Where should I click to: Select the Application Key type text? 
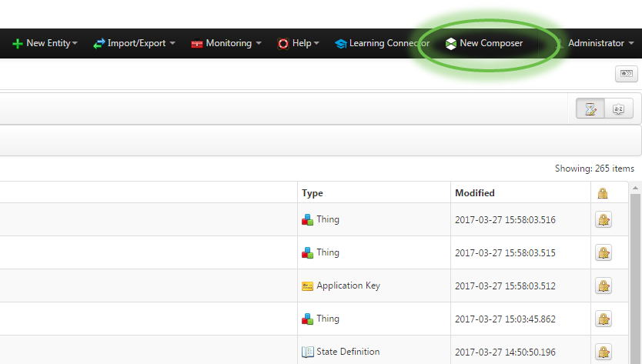coord(348,286)
